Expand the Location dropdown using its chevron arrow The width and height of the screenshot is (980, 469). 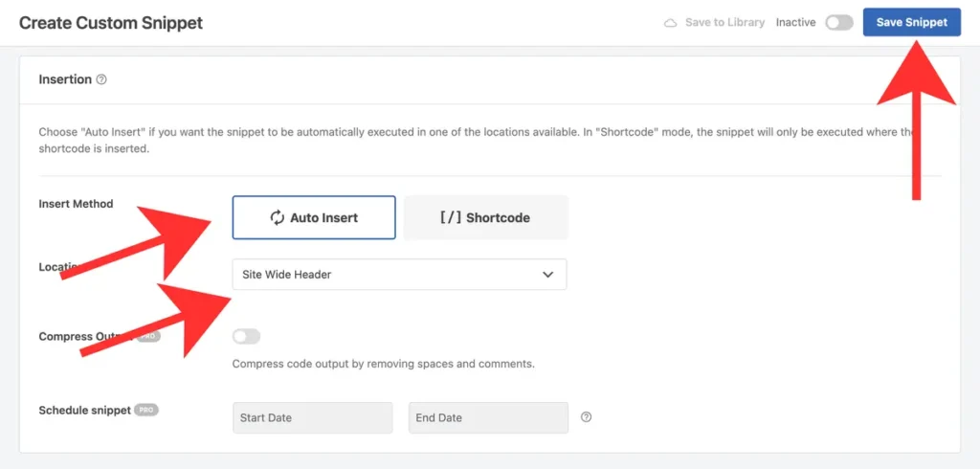[547, 275]
